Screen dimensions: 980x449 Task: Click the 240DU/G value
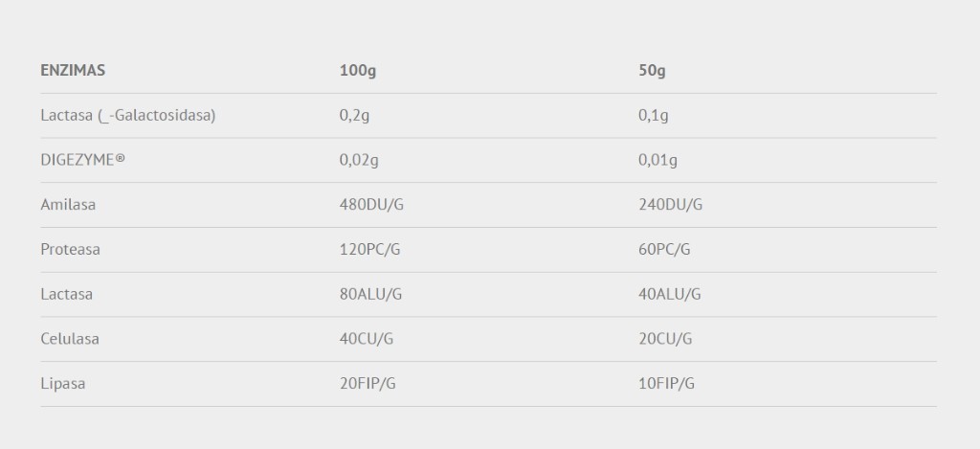click(x=671, y=205)
